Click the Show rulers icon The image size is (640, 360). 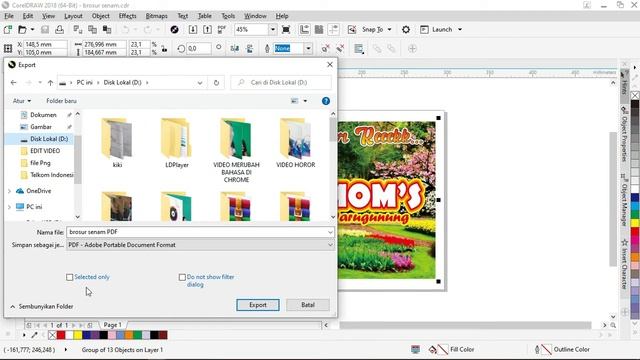coord(304,29)
